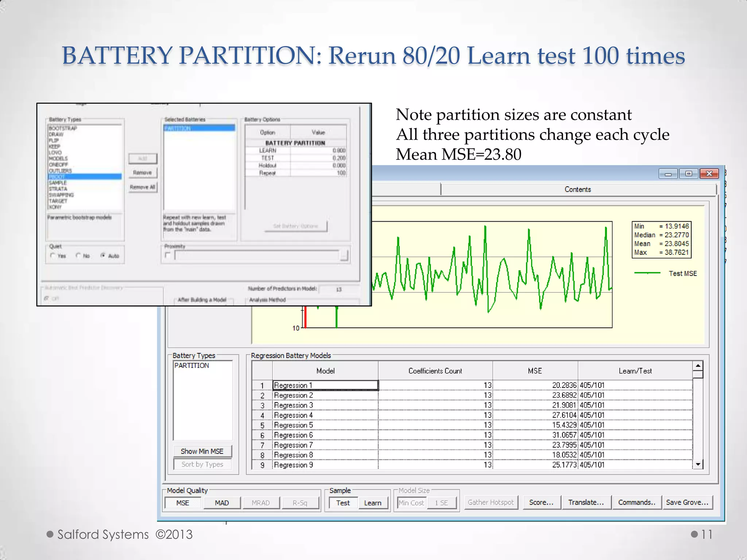Select the MAD model quality toggle
Image resolution: width=747 pixels, height=560 pixels.
coord(222,503)
